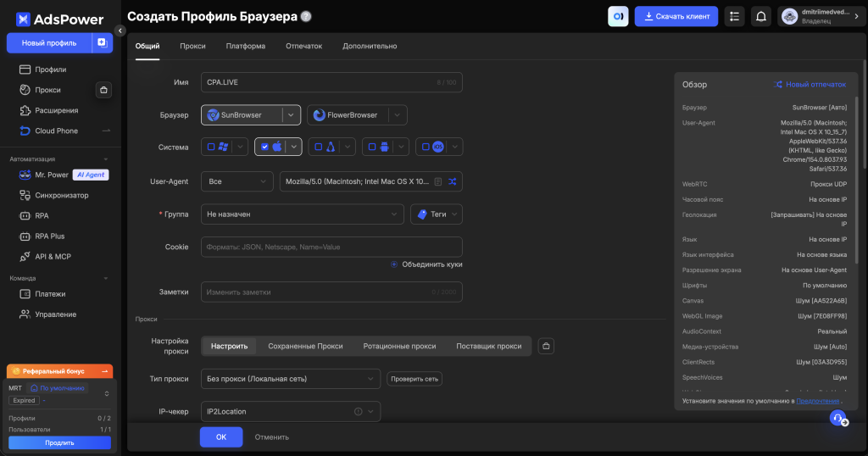Open User-Agent list icon in the field
Viewport: 868px width, 456px height.
(438, 181)
